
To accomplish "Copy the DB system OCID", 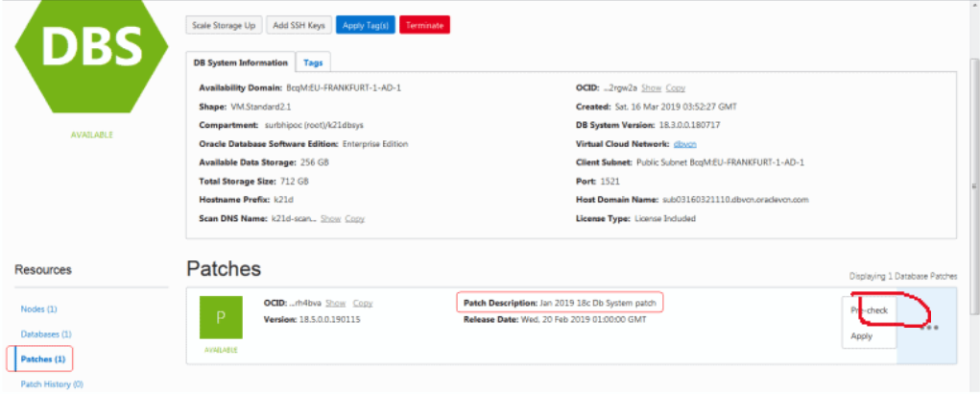I will tap(675, 88).
